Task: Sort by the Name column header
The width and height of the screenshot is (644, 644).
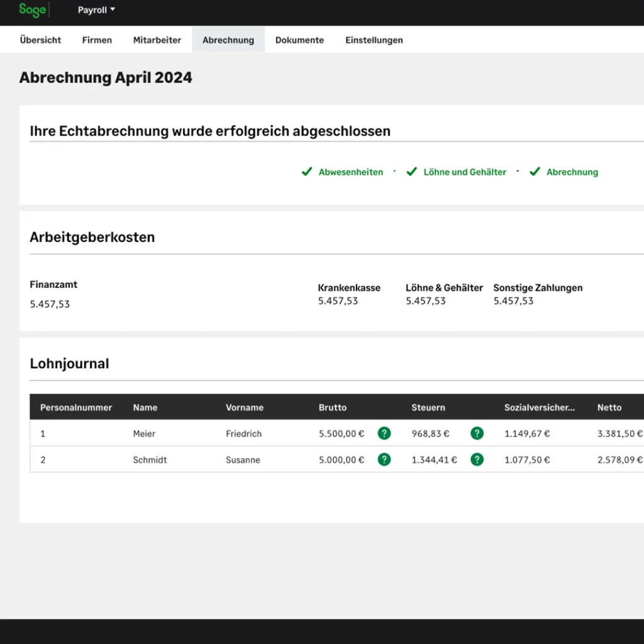Action: (x=145, y=408)
